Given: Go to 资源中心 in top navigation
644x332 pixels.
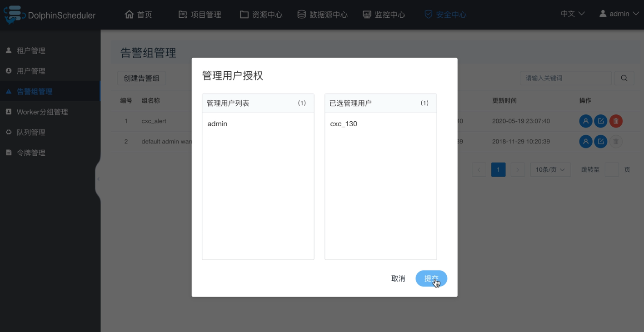Looking at the screenshot, I should [261, 15].
